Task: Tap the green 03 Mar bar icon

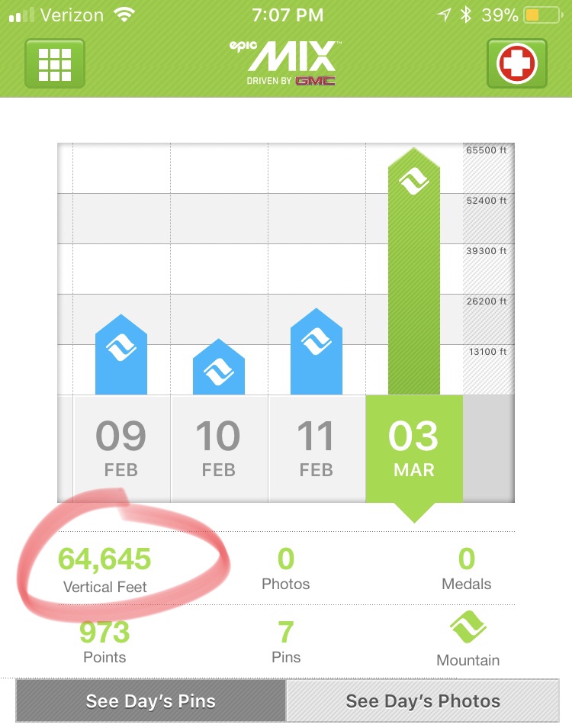Action: [x=414, y=271]
